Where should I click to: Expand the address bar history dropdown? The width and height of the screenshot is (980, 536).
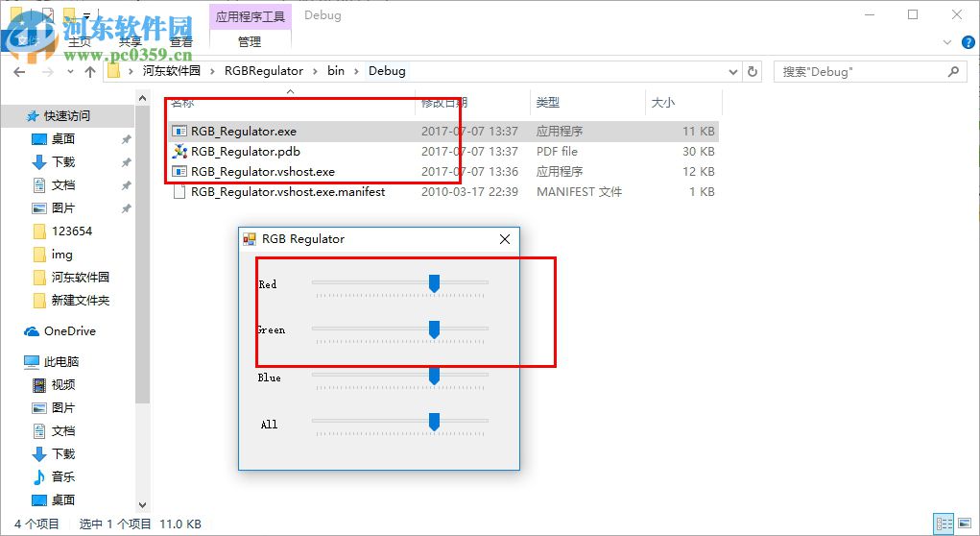pos(733,72)
